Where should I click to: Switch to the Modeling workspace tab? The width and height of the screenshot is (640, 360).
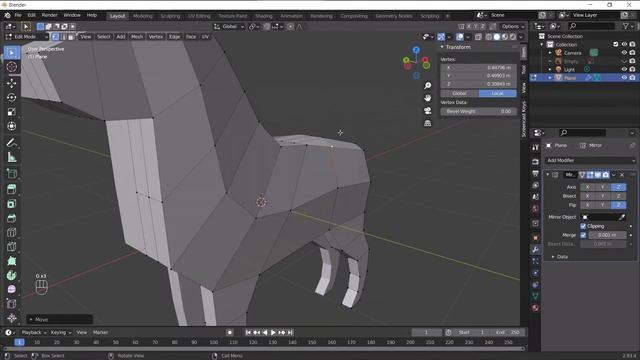click(x=142, y=16)
